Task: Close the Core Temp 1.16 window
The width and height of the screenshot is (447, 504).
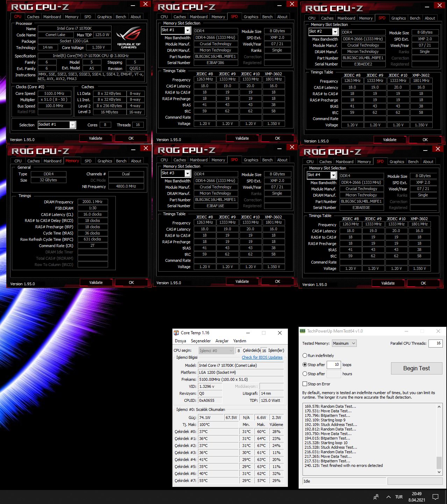Action: 279,333
